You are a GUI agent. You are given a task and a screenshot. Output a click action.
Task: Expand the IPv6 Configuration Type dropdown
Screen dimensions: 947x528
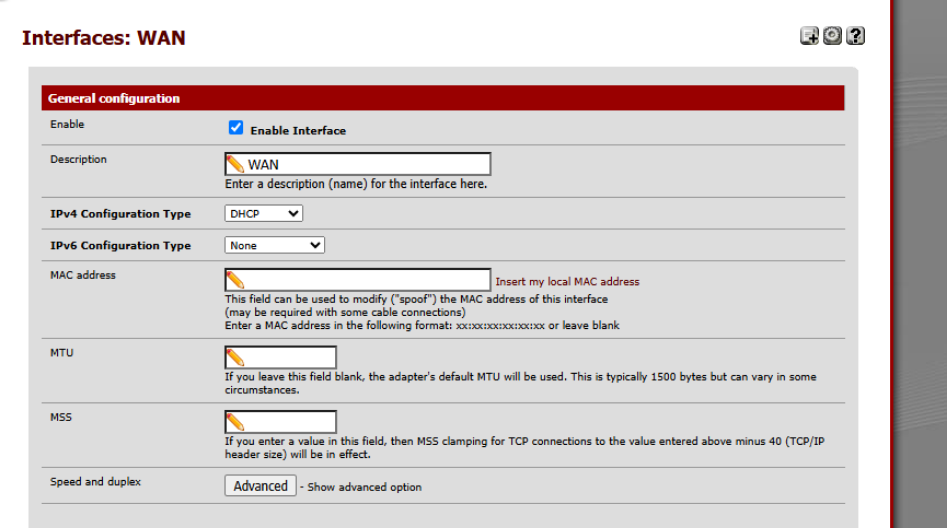(274, 245)
